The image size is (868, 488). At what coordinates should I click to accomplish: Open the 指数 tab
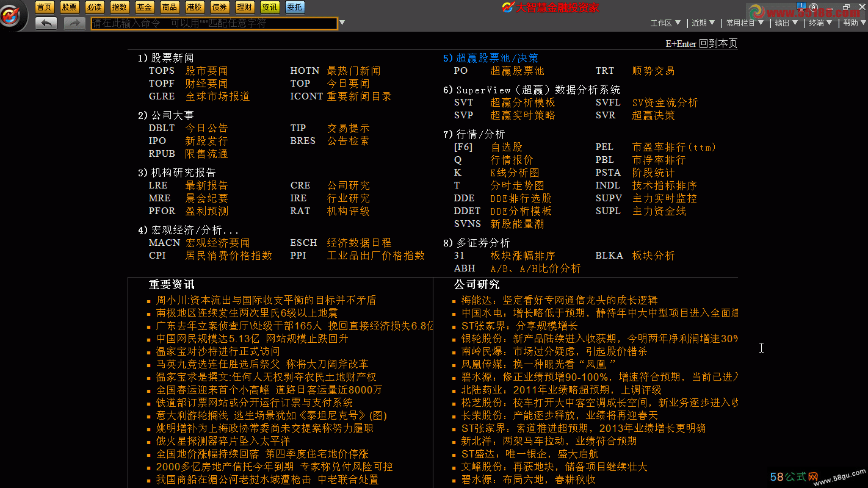(120, 7)
